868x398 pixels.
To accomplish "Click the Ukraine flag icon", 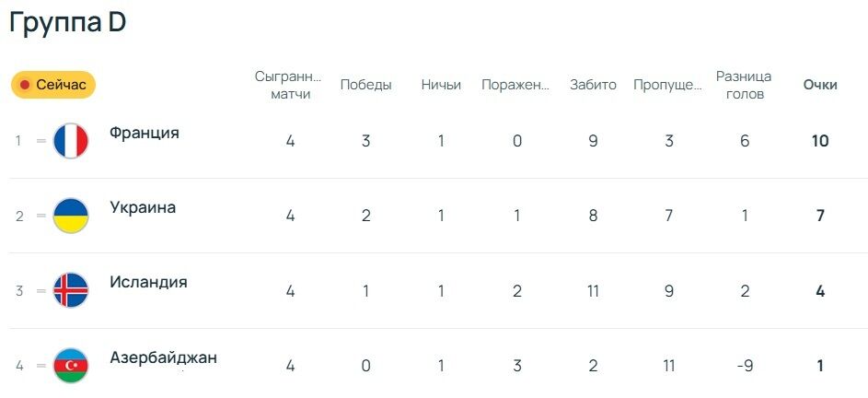I will tap(71, 216).
